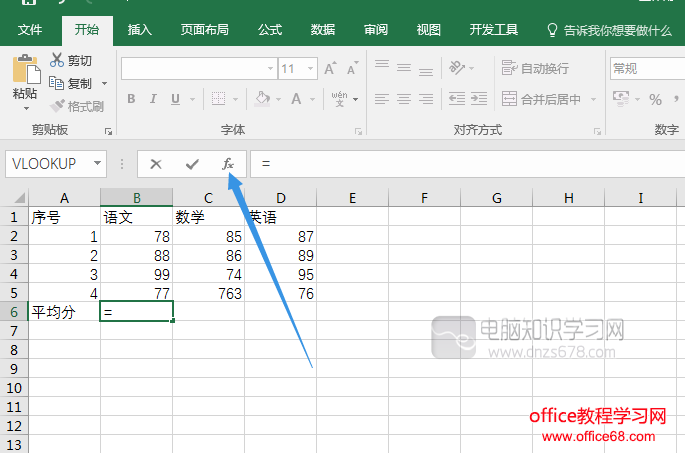Confirm formula entry with checkmark icon

point(192,164)
